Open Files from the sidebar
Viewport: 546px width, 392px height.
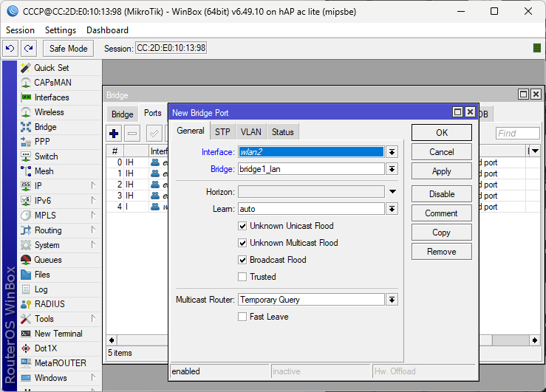[x=59, y=275]
